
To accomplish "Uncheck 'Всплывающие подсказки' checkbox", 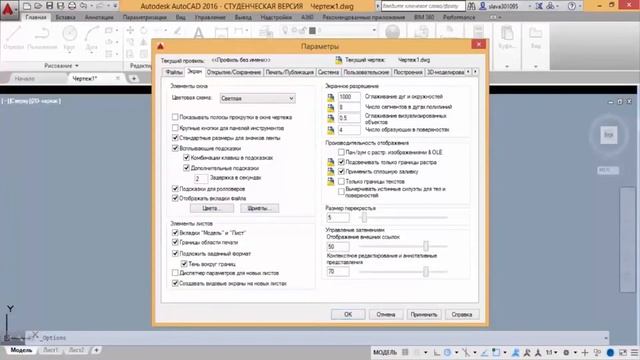I will [175, 148].
